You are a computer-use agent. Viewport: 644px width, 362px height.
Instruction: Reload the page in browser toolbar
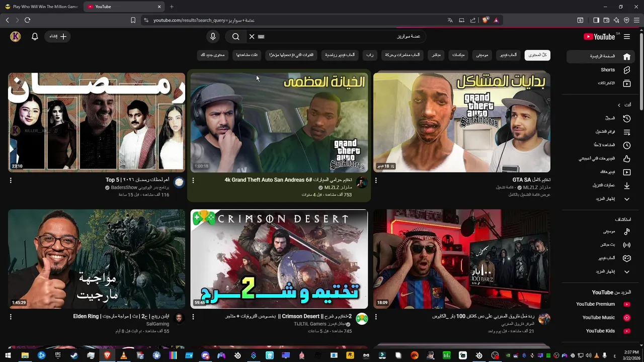pyautogui.click(x=27, y=20)
